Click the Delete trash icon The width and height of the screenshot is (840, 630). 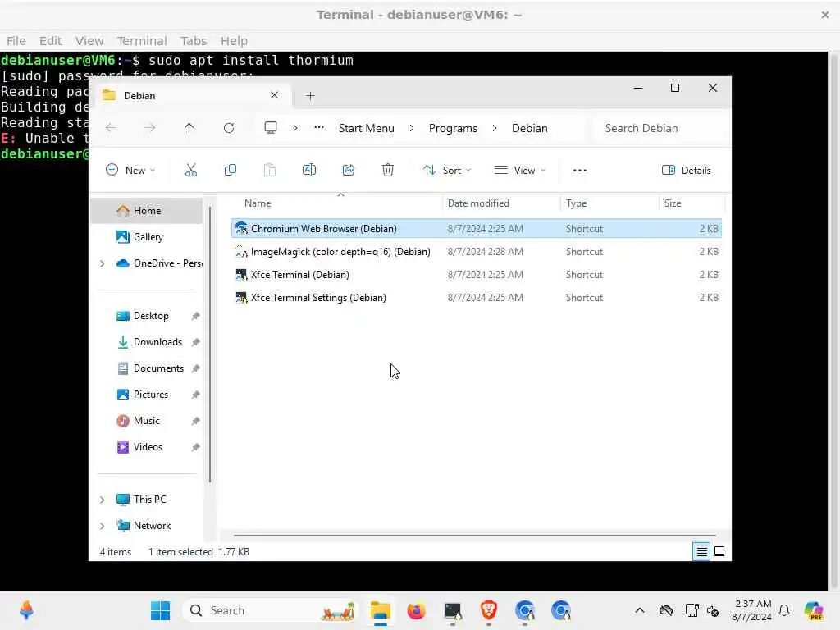point(388,171)
